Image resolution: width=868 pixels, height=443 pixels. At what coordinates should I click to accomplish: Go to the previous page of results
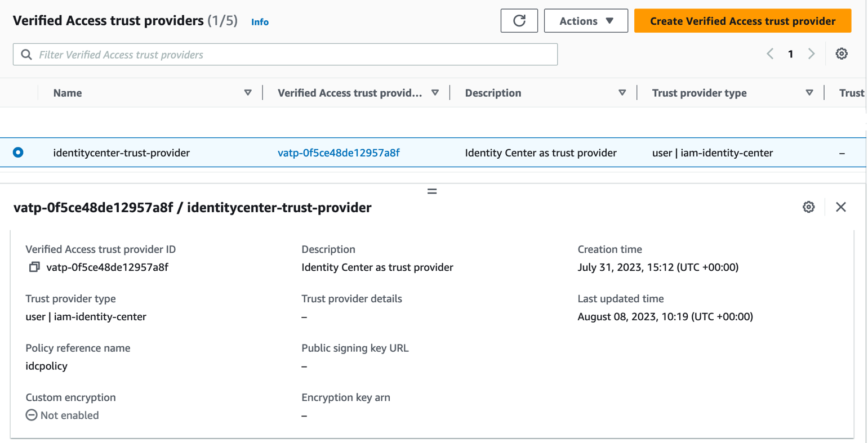tap(769, 53)
